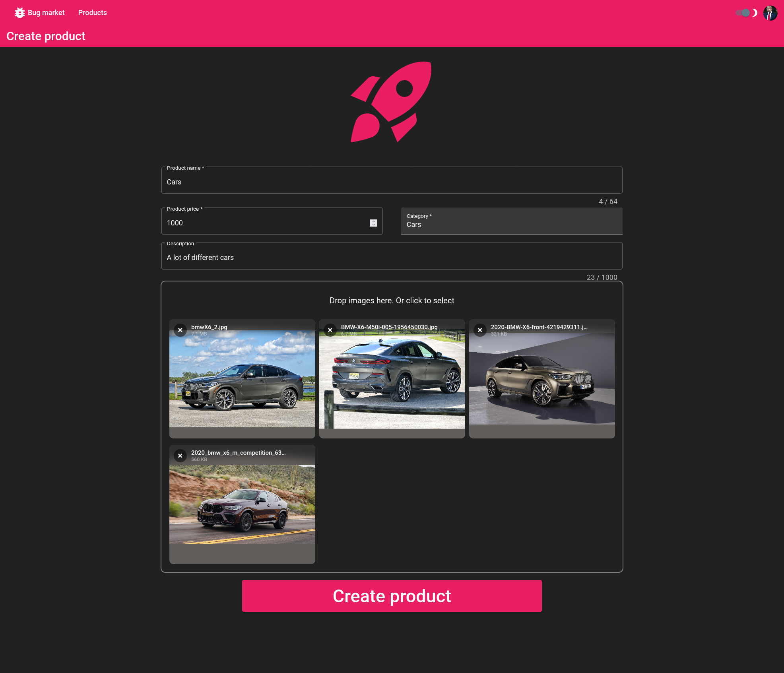Select the bmwX6_2.jpg car thumbnail
784x673 pixels.
pyautogui.click(x=242, y=382)
